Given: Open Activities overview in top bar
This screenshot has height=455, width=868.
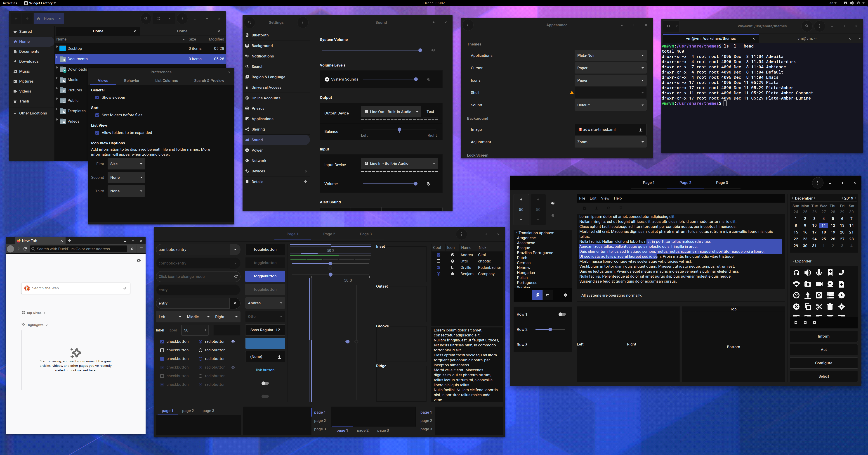Looking at the screenshot, I should (10, 3).
